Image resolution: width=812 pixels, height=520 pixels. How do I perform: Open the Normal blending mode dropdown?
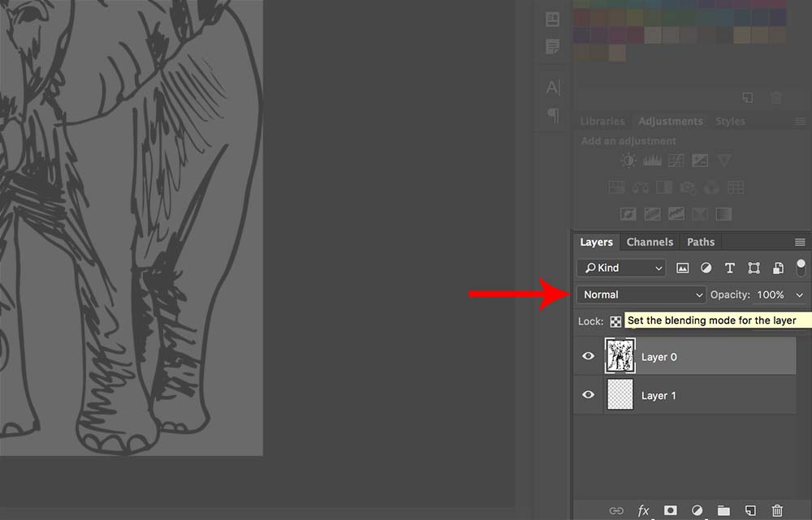641,294
